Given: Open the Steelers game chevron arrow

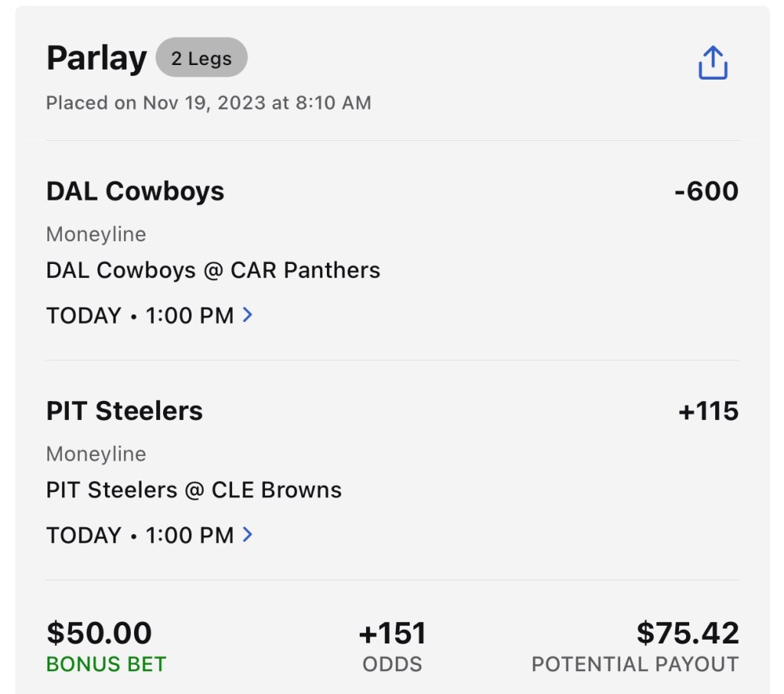Looking at the screenshot, I should point(247,534).
